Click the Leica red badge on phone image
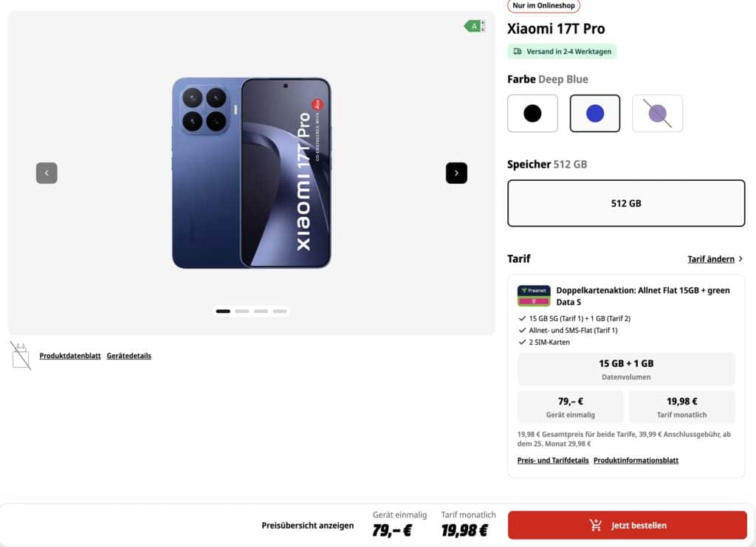 coord(317,104)
